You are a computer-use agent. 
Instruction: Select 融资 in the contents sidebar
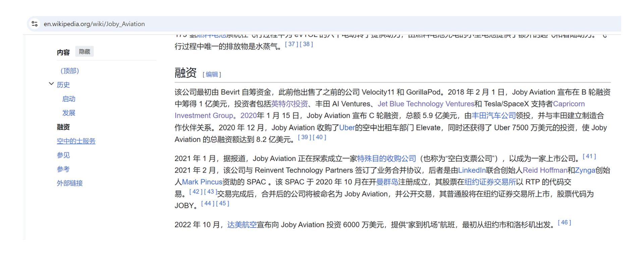point(63,127)
